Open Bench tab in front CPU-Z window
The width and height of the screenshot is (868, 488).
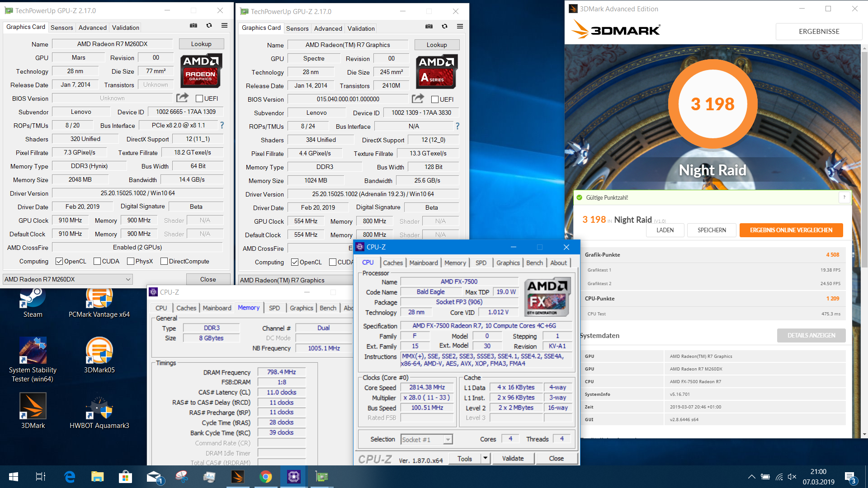pos(534,263)
